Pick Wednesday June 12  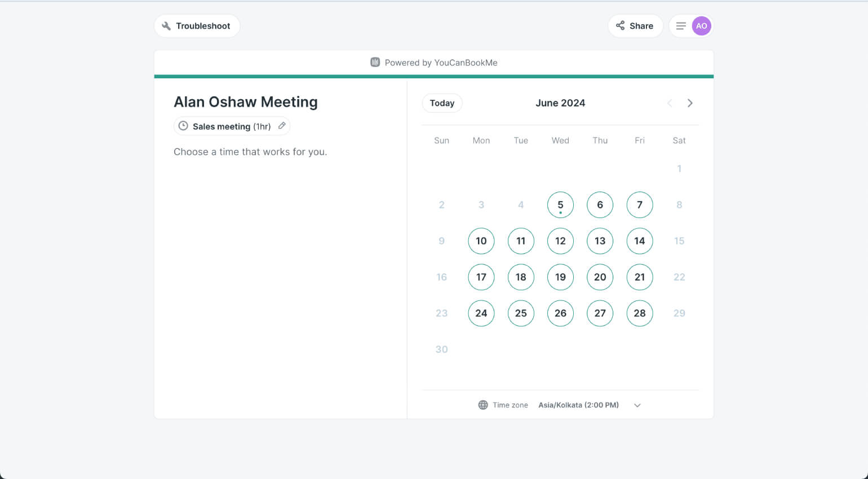point(560,241)
